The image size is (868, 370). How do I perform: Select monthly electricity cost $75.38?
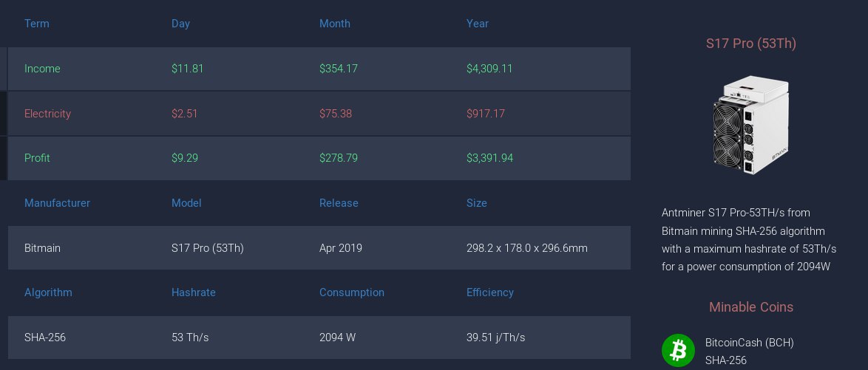pos(336,114)
